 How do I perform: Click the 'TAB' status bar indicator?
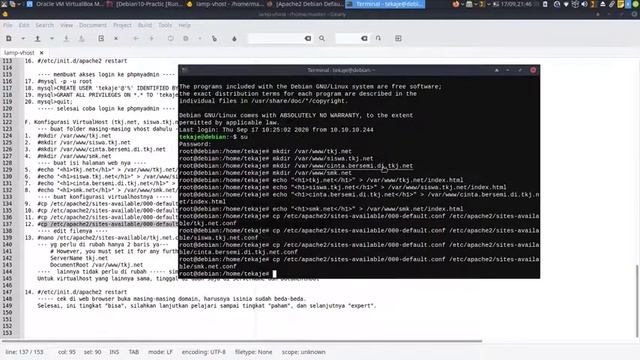click(x=134, y=352)
